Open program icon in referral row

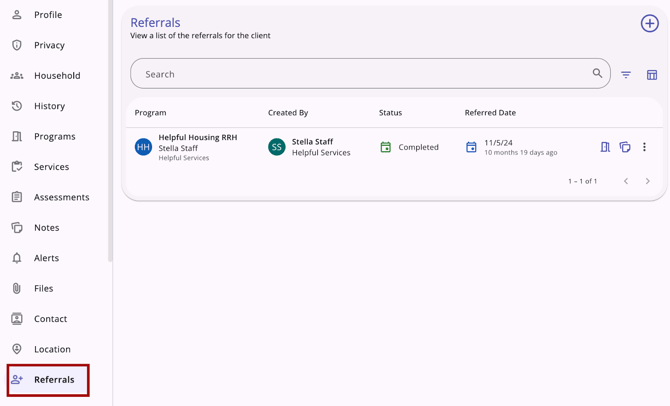(x=605, y=147)
